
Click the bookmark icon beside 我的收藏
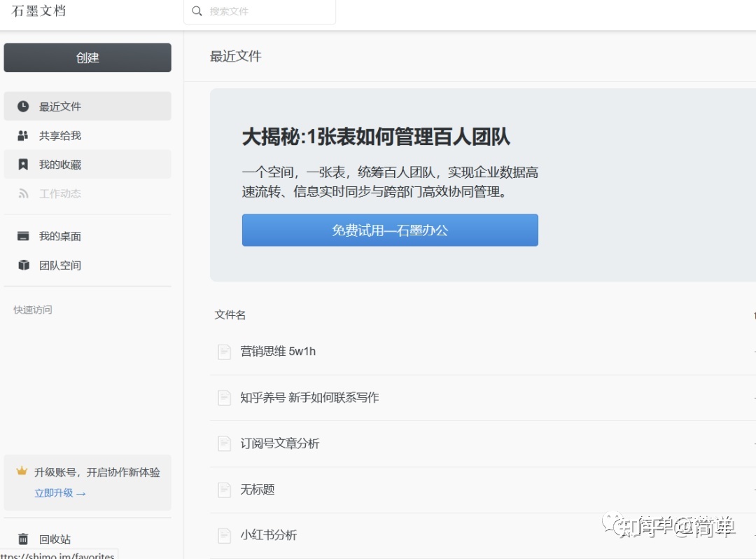23,165
